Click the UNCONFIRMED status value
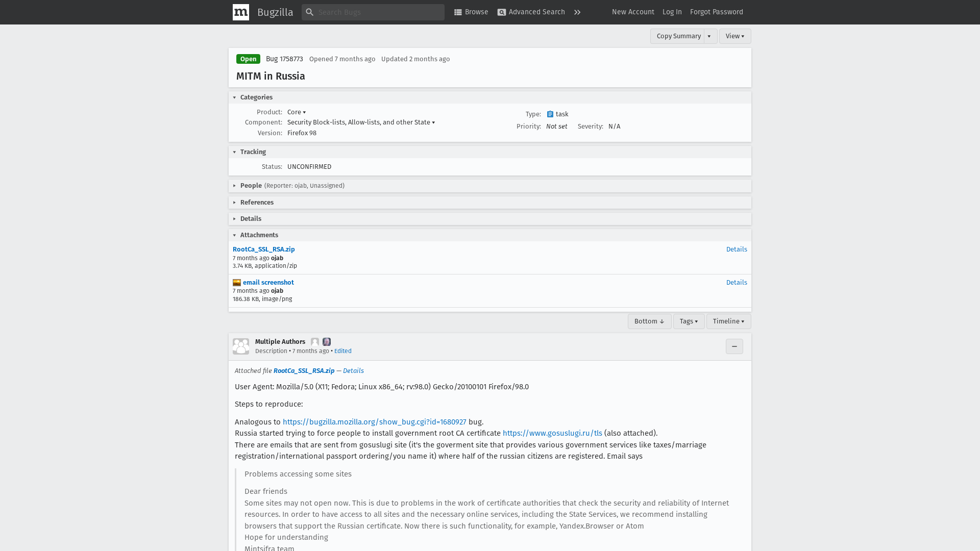Viewport: 980px width, 551px height. pyautogui.click(x=309, y=167)
